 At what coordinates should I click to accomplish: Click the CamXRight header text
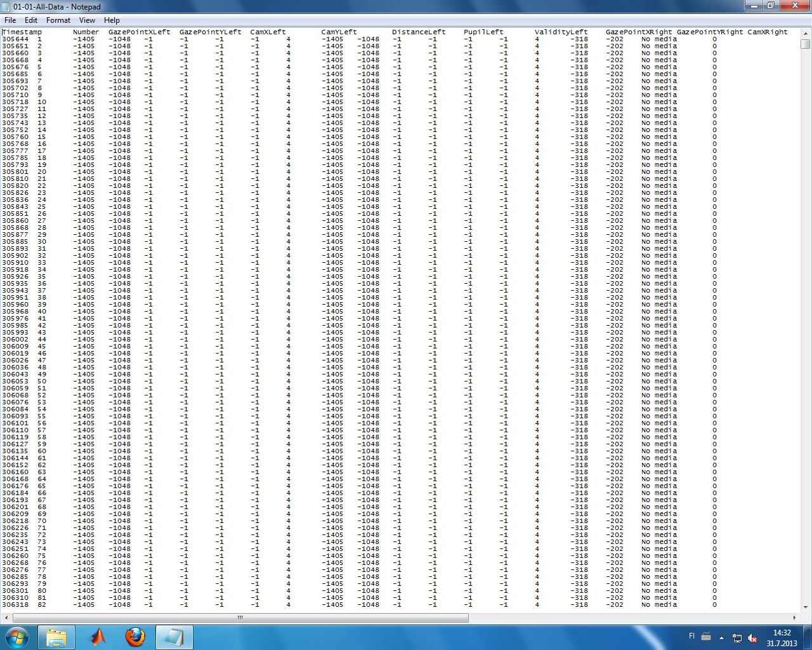pos(768,32)
